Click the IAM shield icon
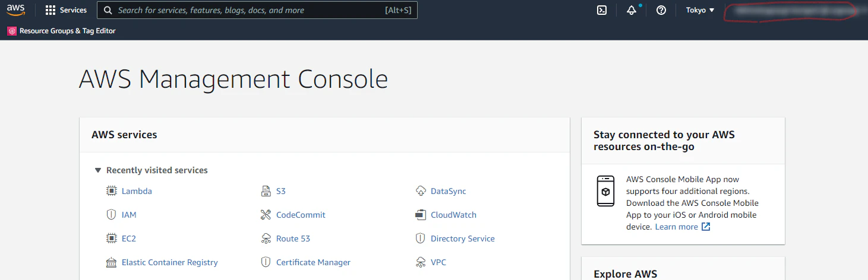The height and width of the screenshot is (280, 868). [x=111, y=215]
